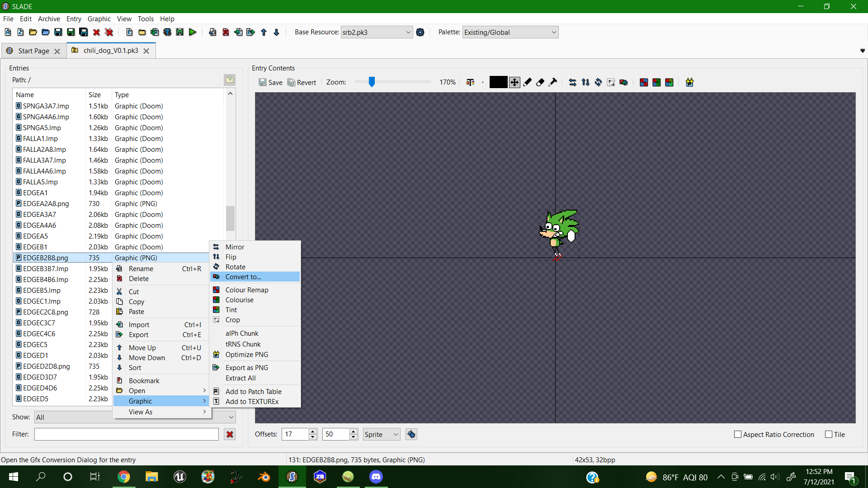Choose Export as PNG from submenu
Viewport: 868px width, 488px height.
[255, 368]
